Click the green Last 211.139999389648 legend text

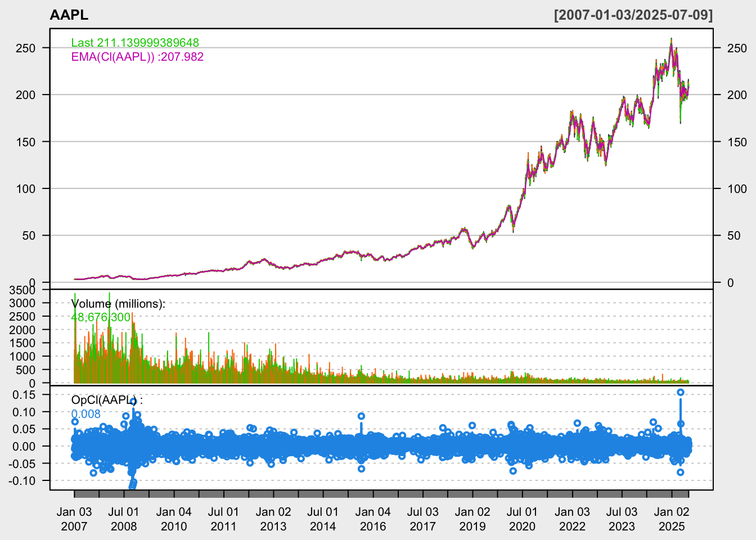135,43
